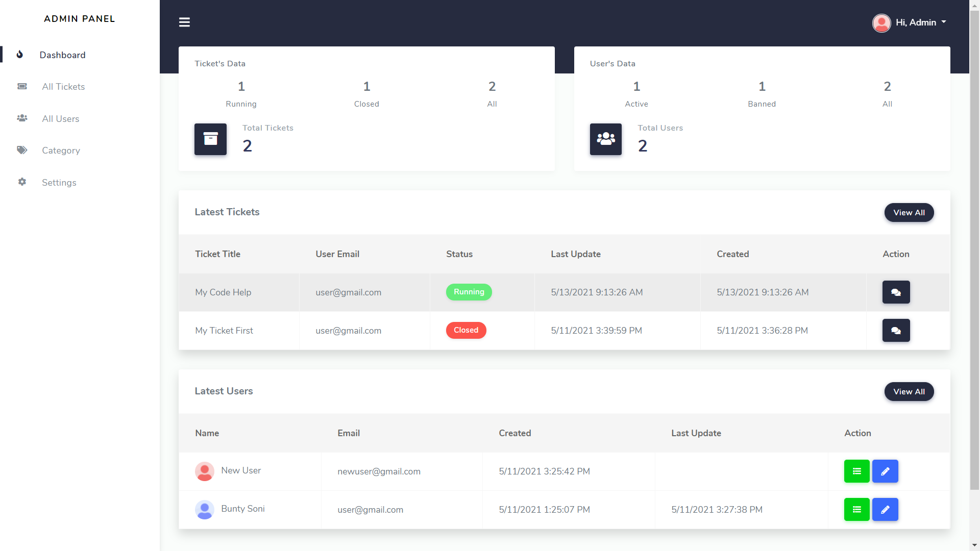The height and width of the screenshot is (551, 980).
Task: Click the Running status badge
Action: tap(469, 292)
